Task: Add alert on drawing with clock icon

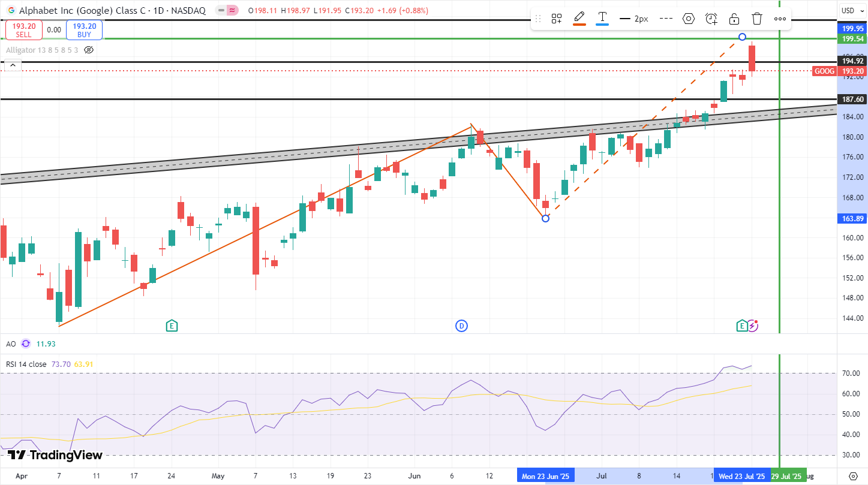Action: (711, 19)
